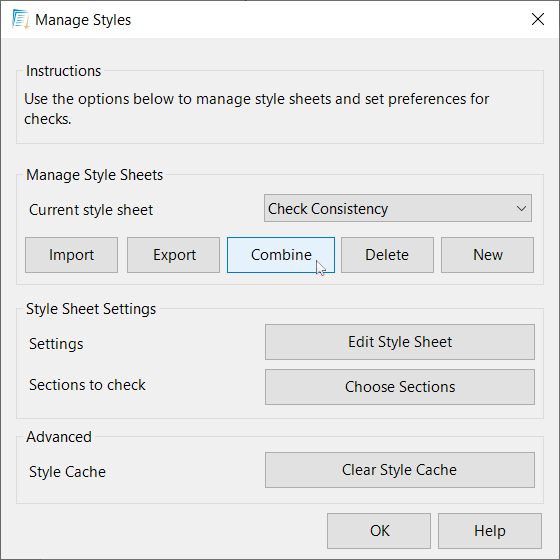
Task: Open Edit Style Sheet settings
Action: [400, 342]
